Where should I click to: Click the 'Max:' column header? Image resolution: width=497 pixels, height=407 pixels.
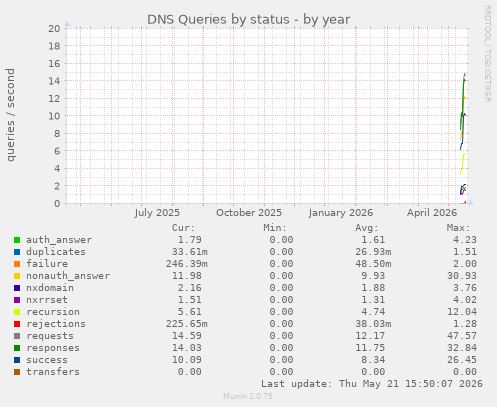click(x=458, y=228)
